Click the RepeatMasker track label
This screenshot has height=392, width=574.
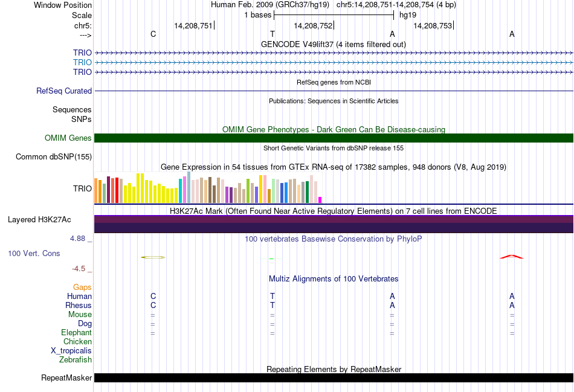click(x=66, y=378)
